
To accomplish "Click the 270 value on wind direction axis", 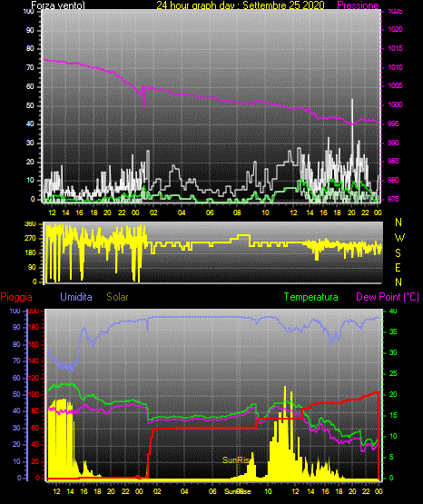I will point(30,239).
